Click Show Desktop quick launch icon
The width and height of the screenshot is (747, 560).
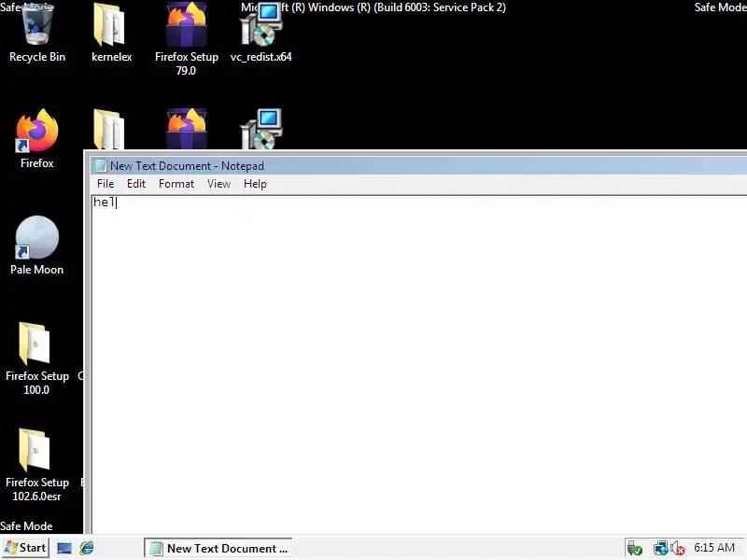pos(64,549)
